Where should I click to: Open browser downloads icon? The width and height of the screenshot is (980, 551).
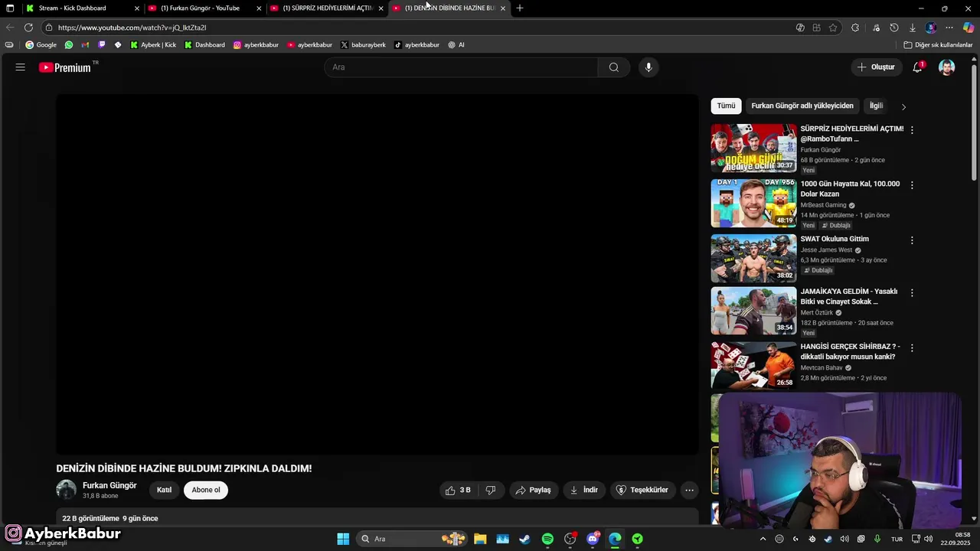tap(913, 28)
